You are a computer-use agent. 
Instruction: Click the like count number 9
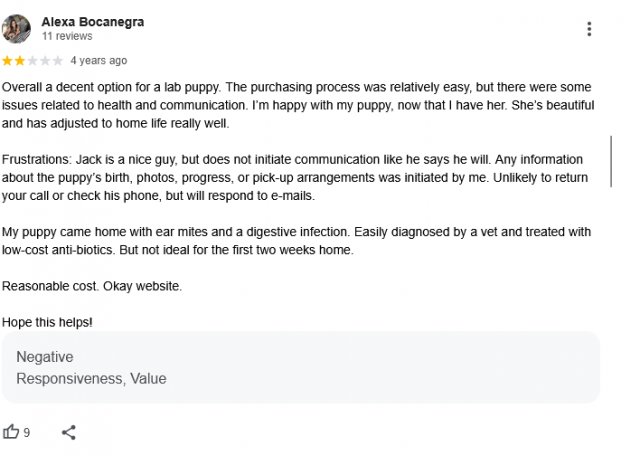tap(27, 432)
